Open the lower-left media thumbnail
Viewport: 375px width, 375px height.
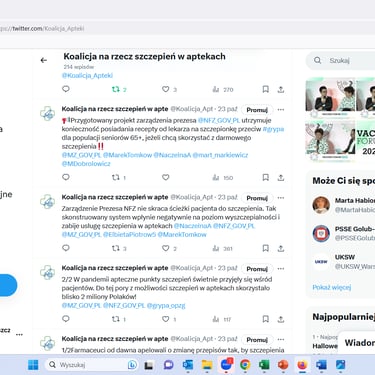pyautogui.click(x=330, y=141)
